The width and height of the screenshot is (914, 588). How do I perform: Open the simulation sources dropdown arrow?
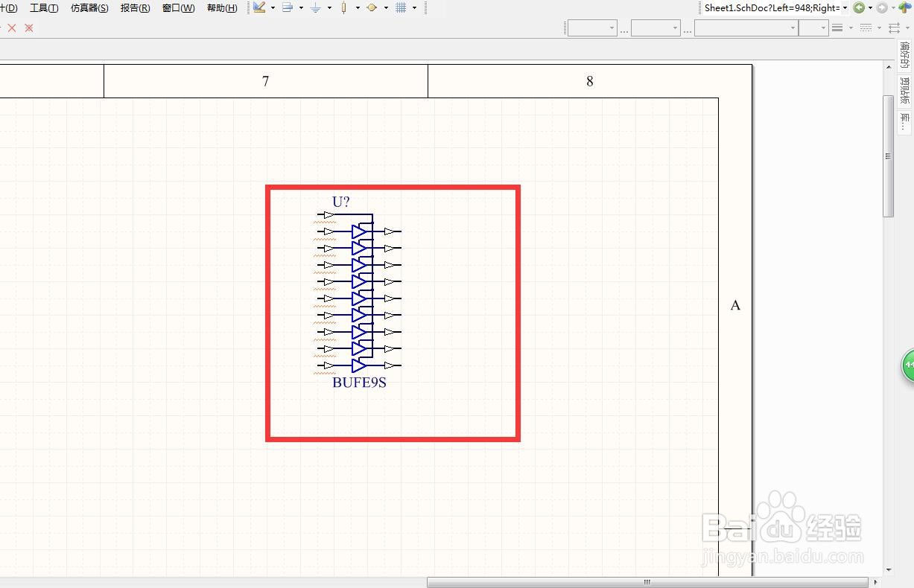point(386,8)
